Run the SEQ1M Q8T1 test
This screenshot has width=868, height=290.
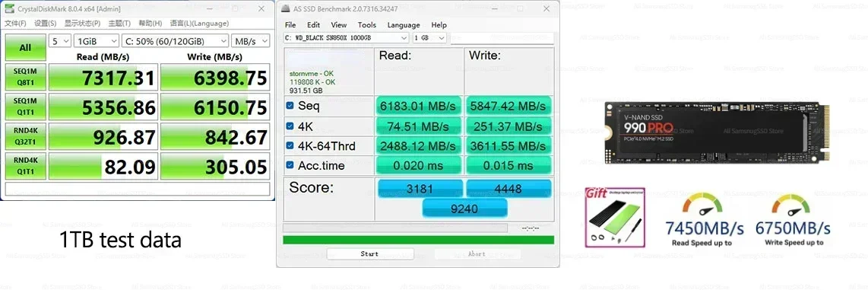pos(26,77)
